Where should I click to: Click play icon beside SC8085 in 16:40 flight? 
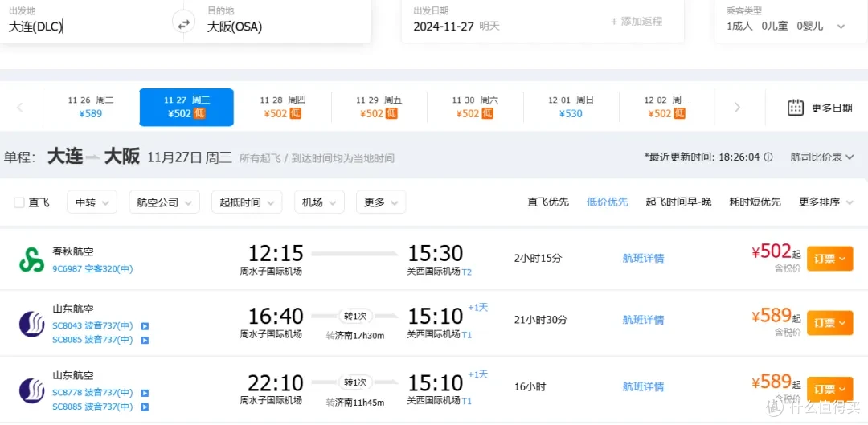pos(145,340)
